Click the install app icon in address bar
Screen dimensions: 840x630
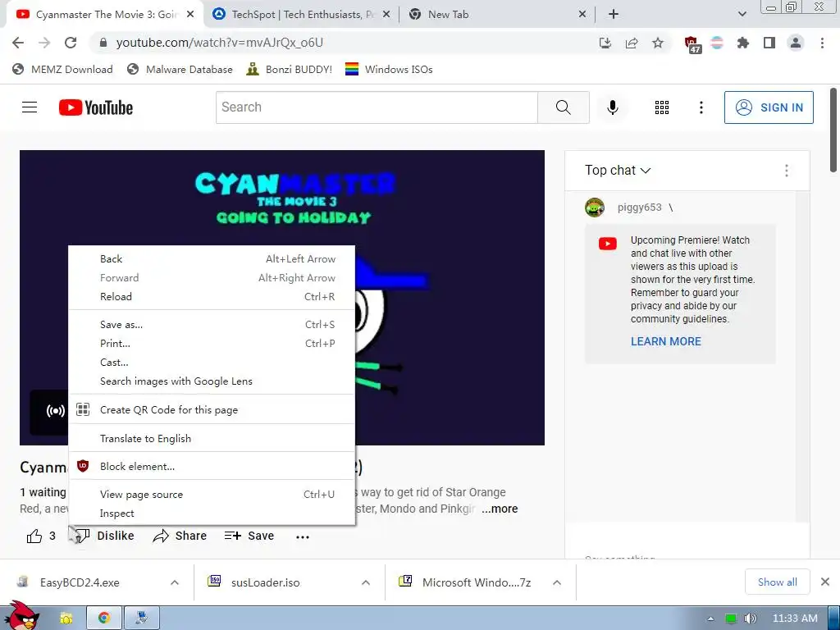pos(605,43)
